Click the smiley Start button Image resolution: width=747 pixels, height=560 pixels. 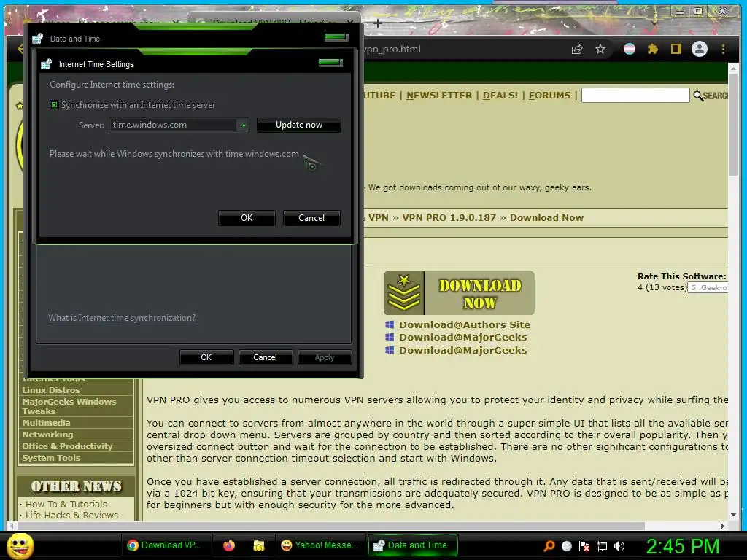click(x=20, y=545)
